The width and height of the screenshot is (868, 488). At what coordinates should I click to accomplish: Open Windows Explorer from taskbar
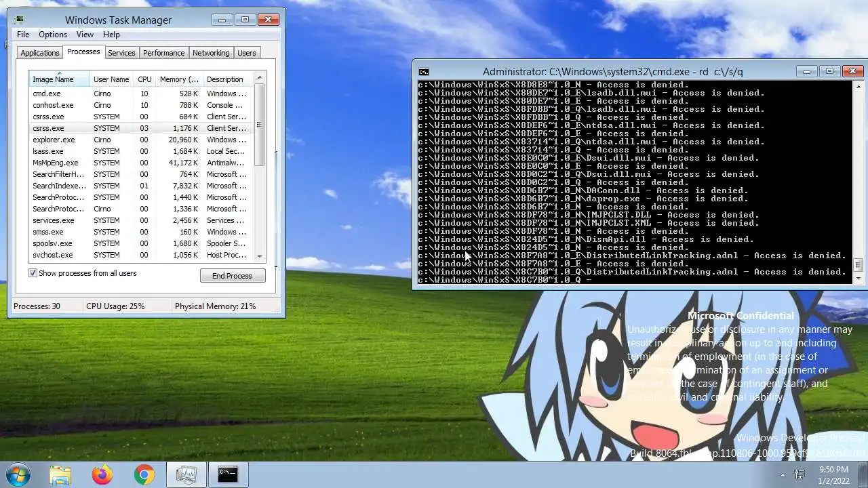pos(60,475)
